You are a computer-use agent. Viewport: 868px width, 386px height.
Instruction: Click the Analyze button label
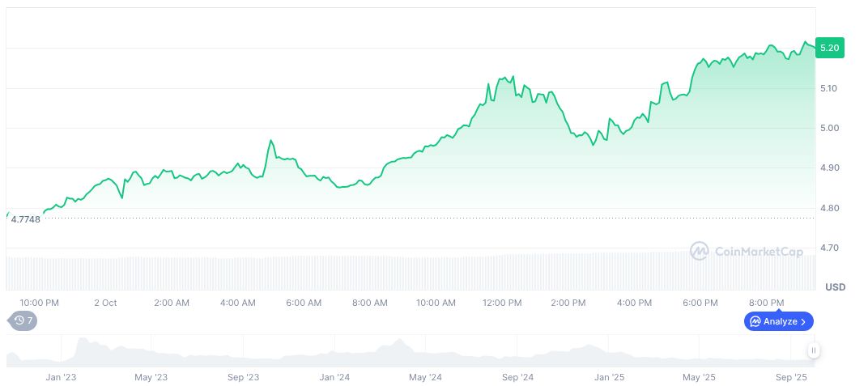click(780, 321)
